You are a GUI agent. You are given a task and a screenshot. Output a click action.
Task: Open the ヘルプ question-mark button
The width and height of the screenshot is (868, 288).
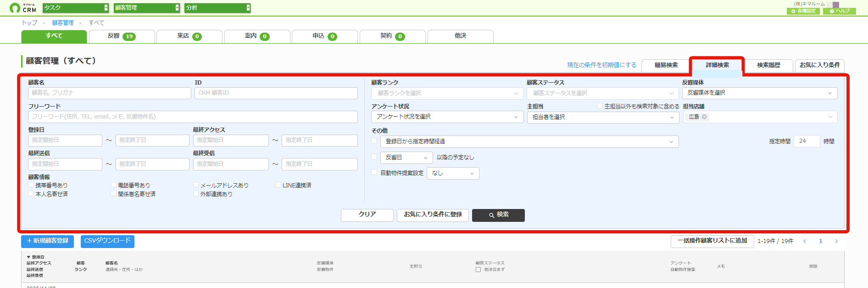click(839, 11)
